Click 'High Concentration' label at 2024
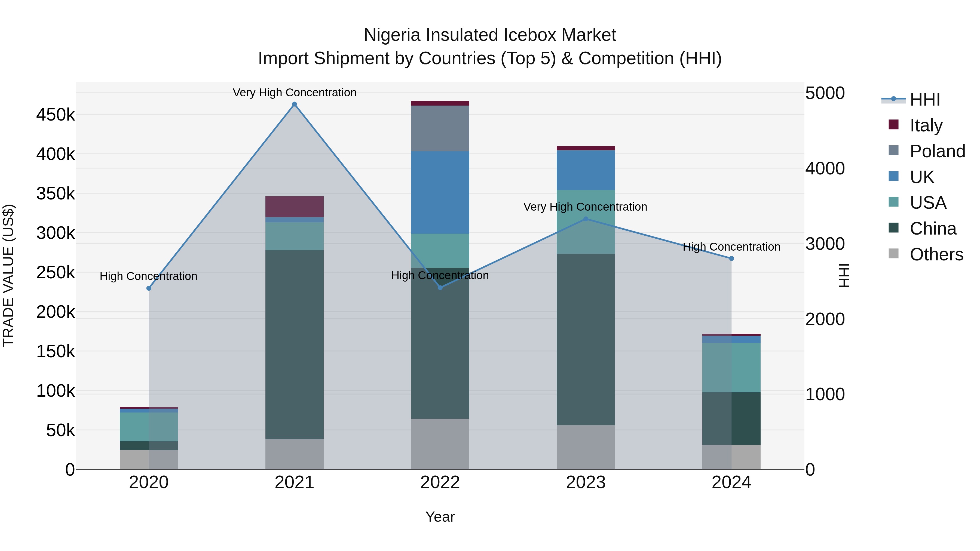This screenshot has height=551, width=980. (731, 247)
